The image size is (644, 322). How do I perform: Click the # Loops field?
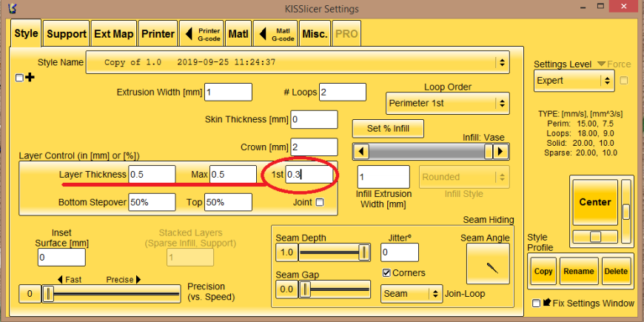342,92
